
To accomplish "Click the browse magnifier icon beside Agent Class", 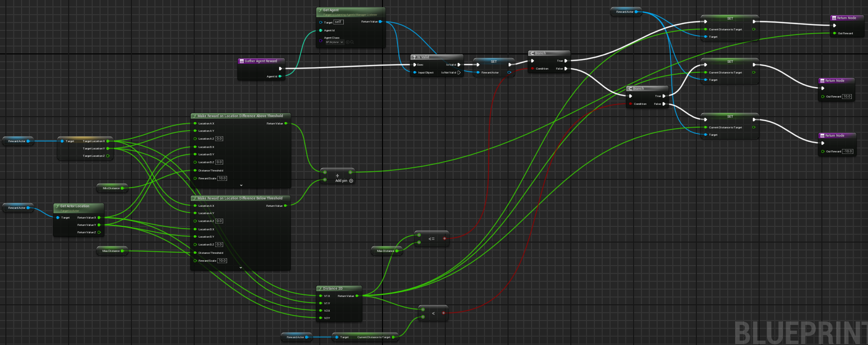I will [352, 42].
